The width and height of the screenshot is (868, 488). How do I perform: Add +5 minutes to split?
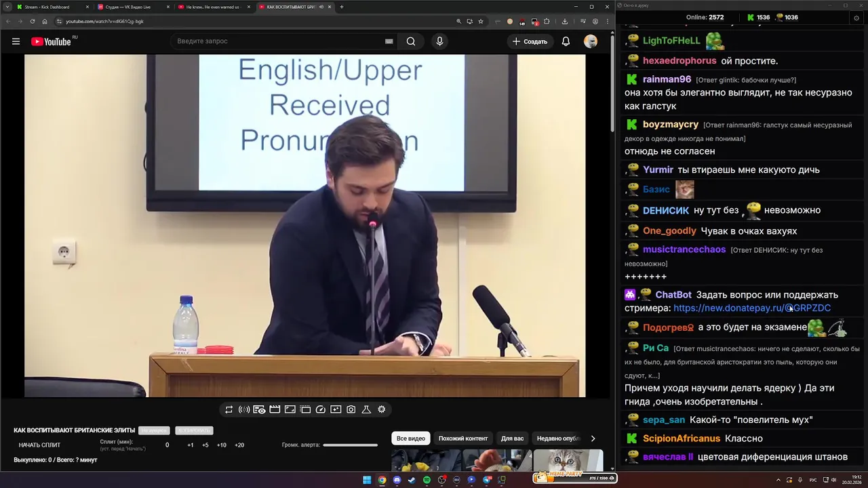pyautogui.click(x=205, y=445)
